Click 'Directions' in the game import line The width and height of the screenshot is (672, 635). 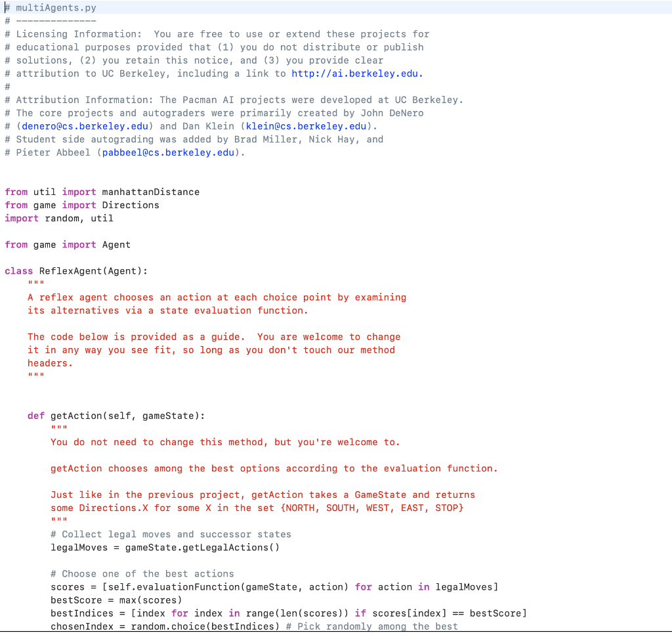coord(131,206)
